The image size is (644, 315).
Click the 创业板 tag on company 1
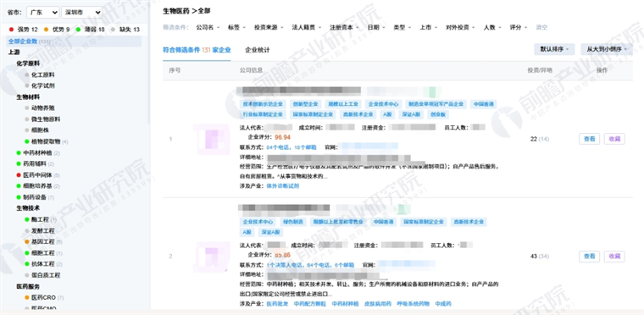[x=438, y=114]
